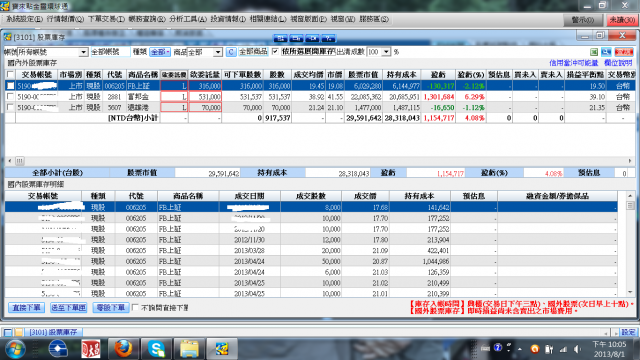Click the 警示(0) alert button
Screen dimensions: 640x360
click(x=582, y=20)
